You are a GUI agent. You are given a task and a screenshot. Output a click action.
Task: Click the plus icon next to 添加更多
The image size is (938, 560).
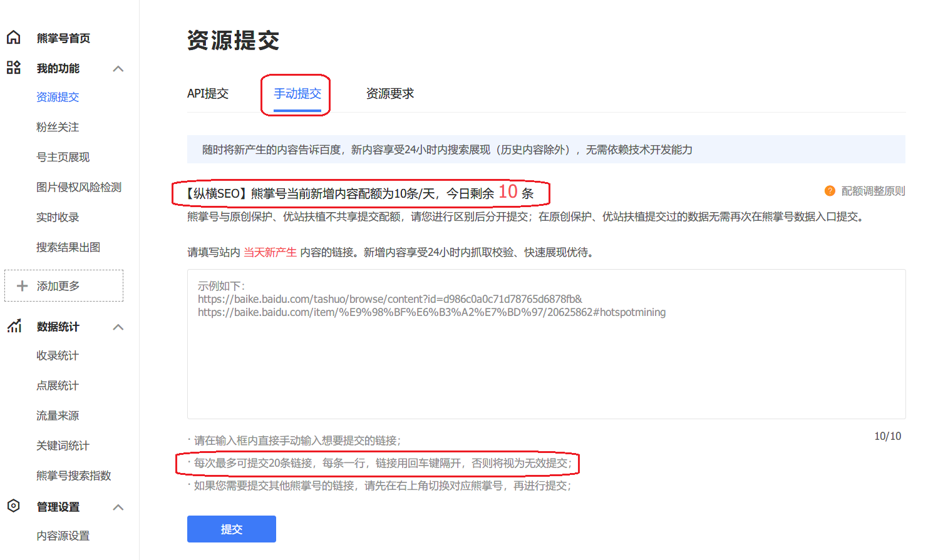pyautogui.click(x=22, y=285)
